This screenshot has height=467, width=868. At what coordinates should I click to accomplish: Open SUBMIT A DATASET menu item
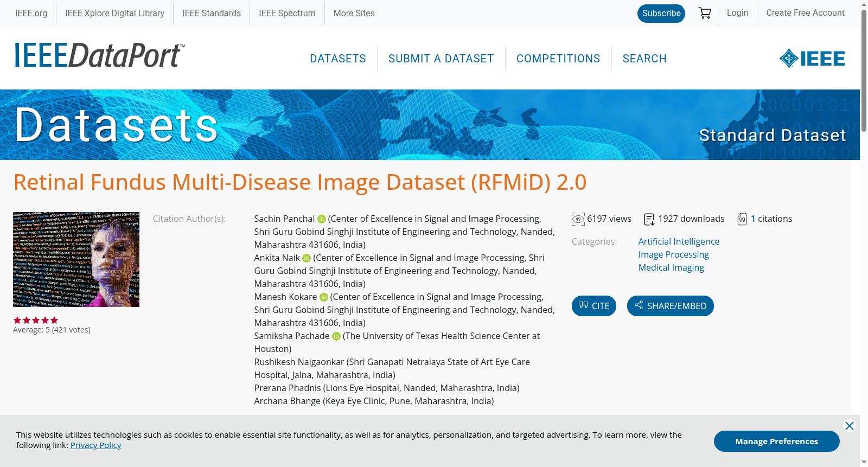pyautogui.click(x=441, y=59)
